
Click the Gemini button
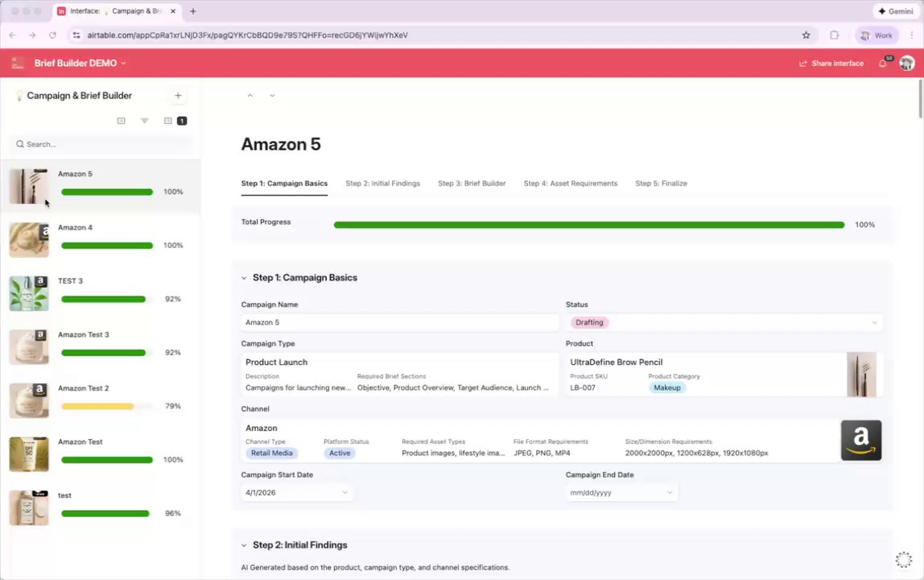point(897,11)
